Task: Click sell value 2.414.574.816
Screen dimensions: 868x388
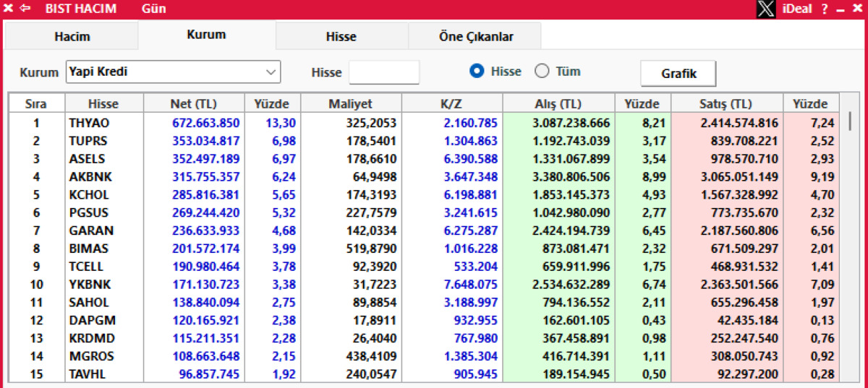Action: pyautogui.click(x=739, y=123)
